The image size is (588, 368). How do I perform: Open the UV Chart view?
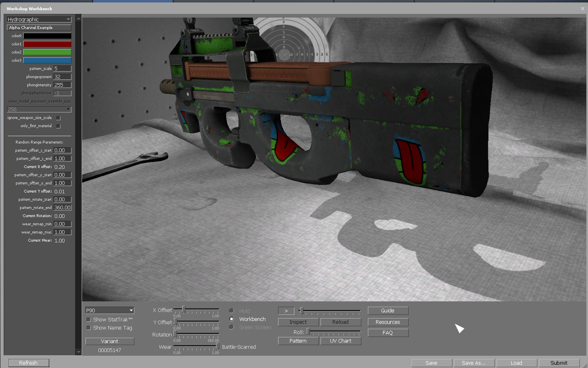[341, 341]
